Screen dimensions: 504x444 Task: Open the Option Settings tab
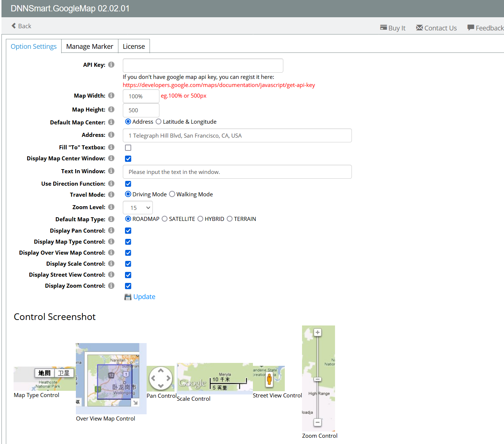34,46
